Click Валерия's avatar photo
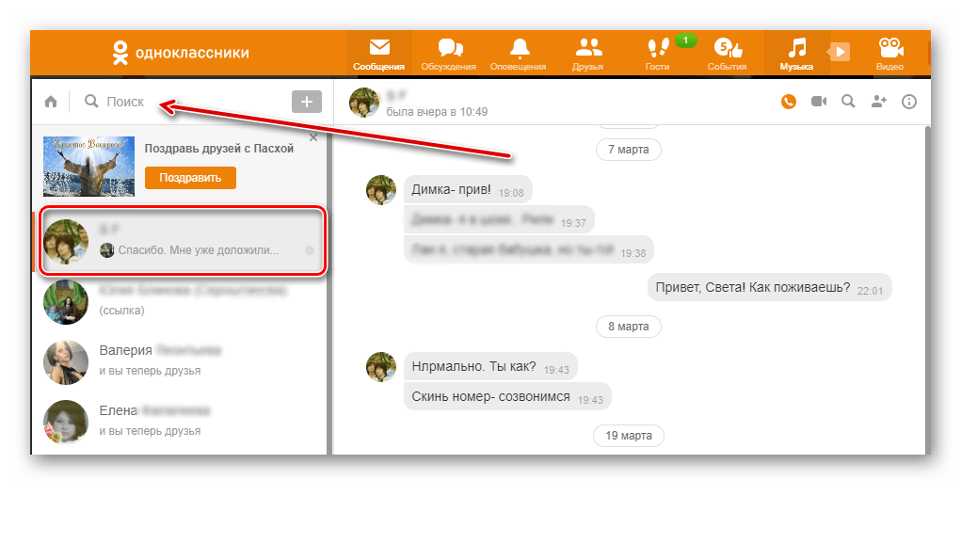 pos(66,362)
